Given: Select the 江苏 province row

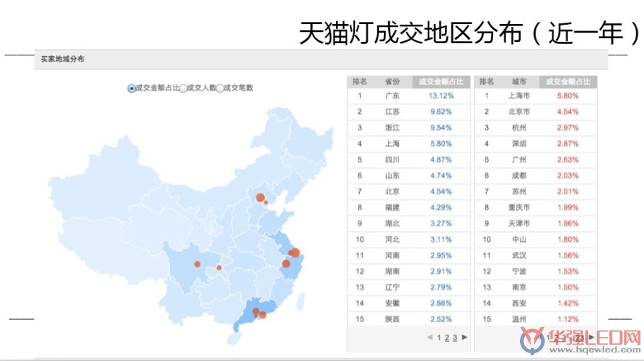Looking at the screenshot, I should pos(409,112).
